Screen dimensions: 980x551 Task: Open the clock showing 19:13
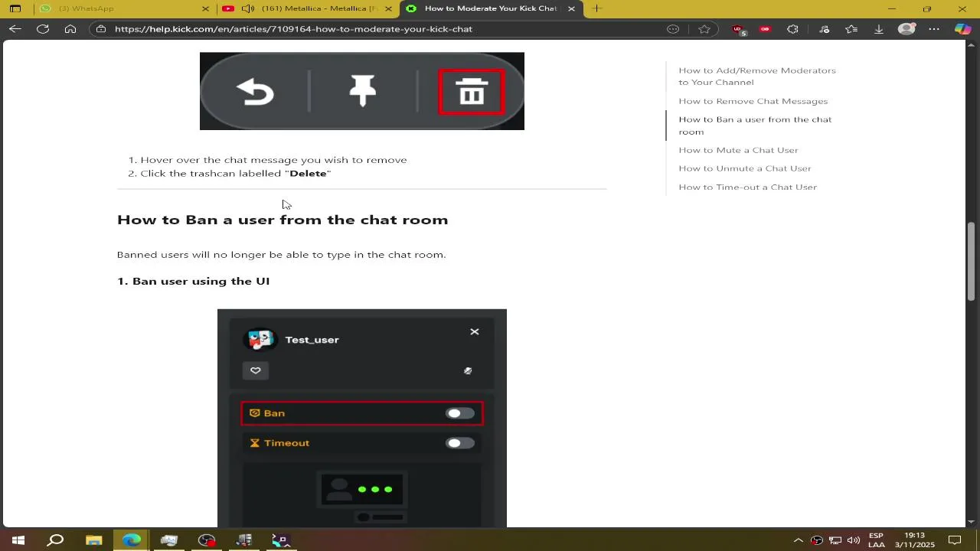(914, 540)
